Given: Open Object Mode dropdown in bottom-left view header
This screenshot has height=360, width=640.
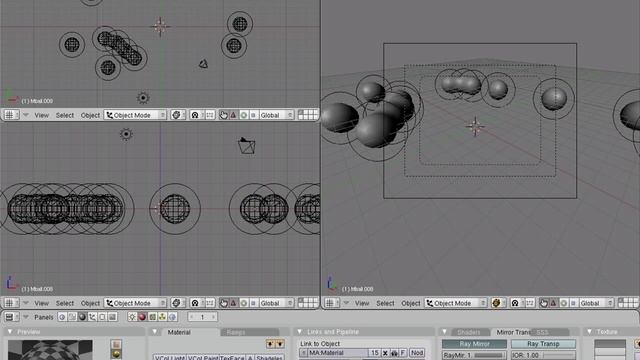Looking at the screenshot, I should tap(136, 303).
